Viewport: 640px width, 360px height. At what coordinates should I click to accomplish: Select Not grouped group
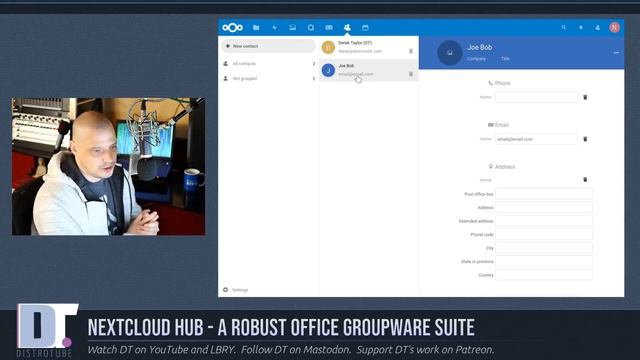tap(269, 78)
